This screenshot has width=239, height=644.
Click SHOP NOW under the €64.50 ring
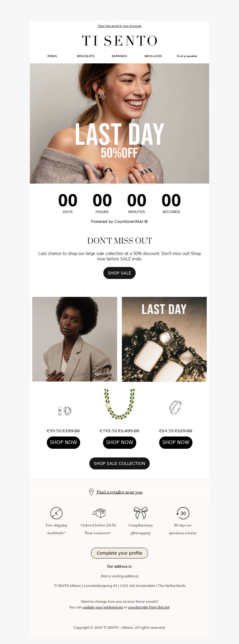[176, 442]
